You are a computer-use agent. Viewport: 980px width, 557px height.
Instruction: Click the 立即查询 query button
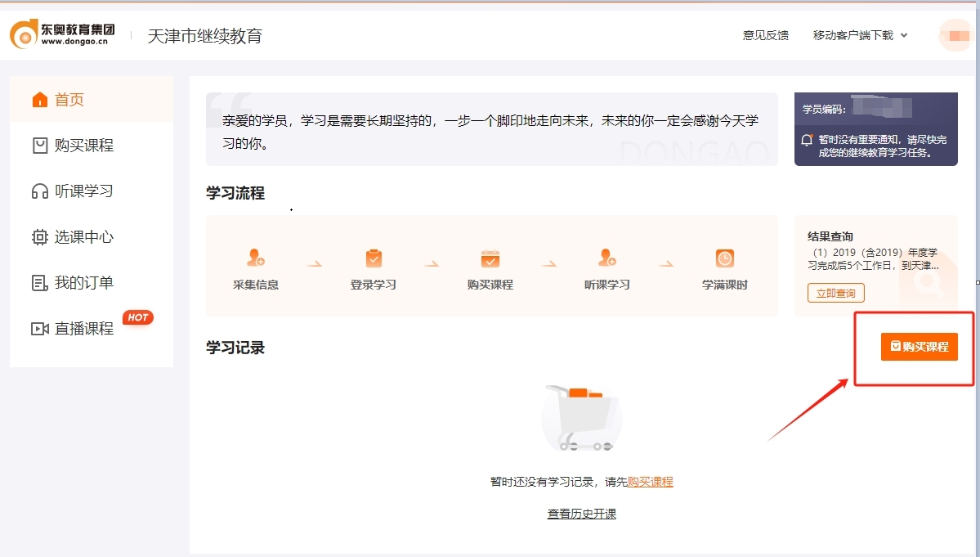coord(835,292)
